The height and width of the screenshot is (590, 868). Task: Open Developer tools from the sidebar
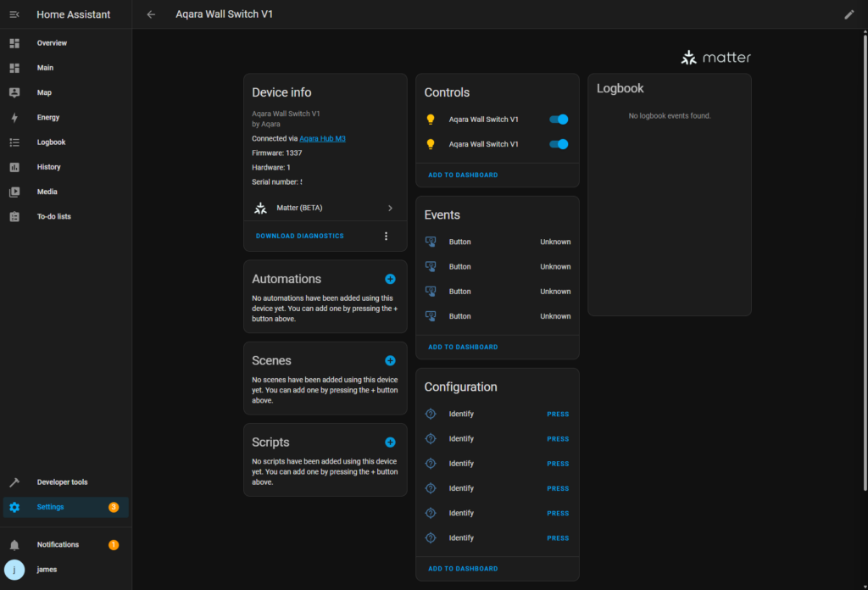62,482
